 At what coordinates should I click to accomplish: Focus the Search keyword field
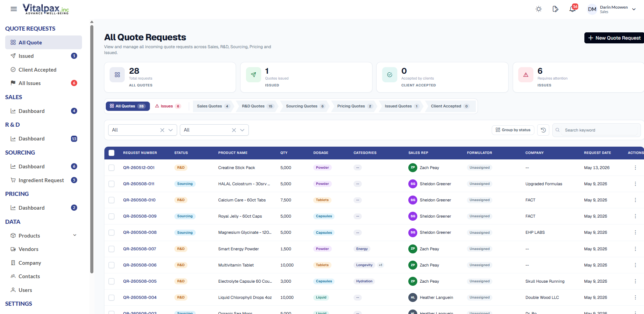pyautogui.click(x=596, y=130)
